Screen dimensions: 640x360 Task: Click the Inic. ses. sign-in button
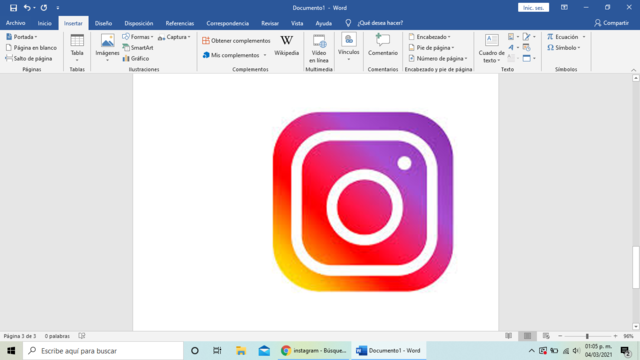click(533, 8)
